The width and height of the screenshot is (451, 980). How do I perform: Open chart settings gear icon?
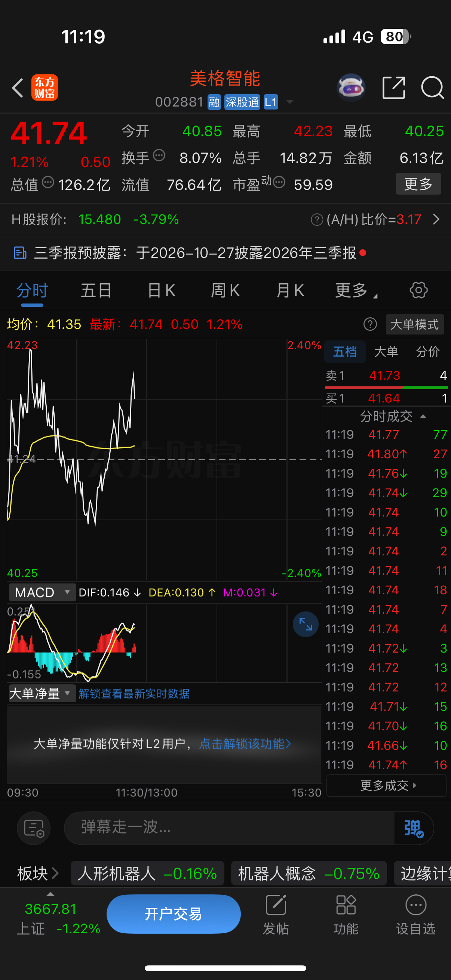(418, 290)
